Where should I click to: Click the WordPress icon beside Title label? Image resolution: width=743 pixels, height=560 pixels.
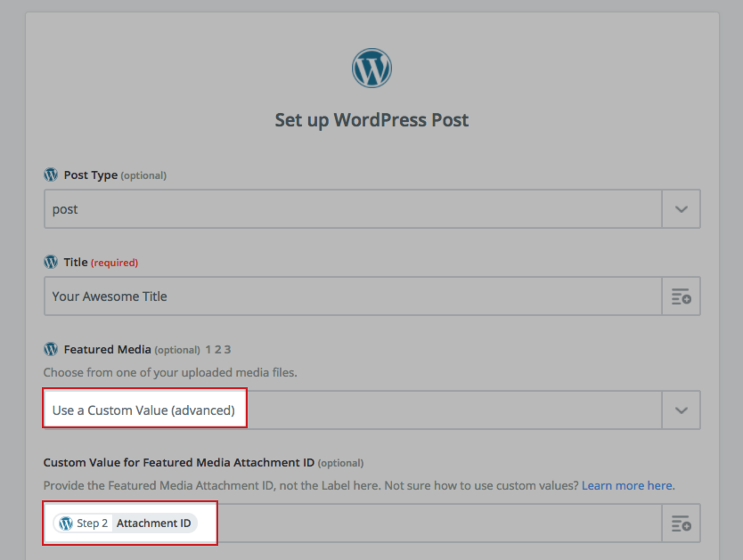pos(51,262)
